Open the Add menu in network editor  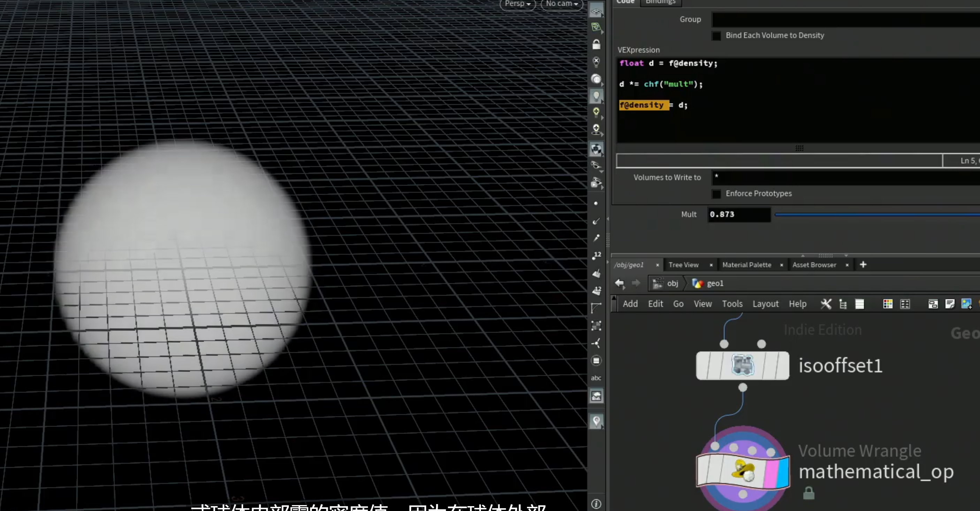tap(630, 304)
